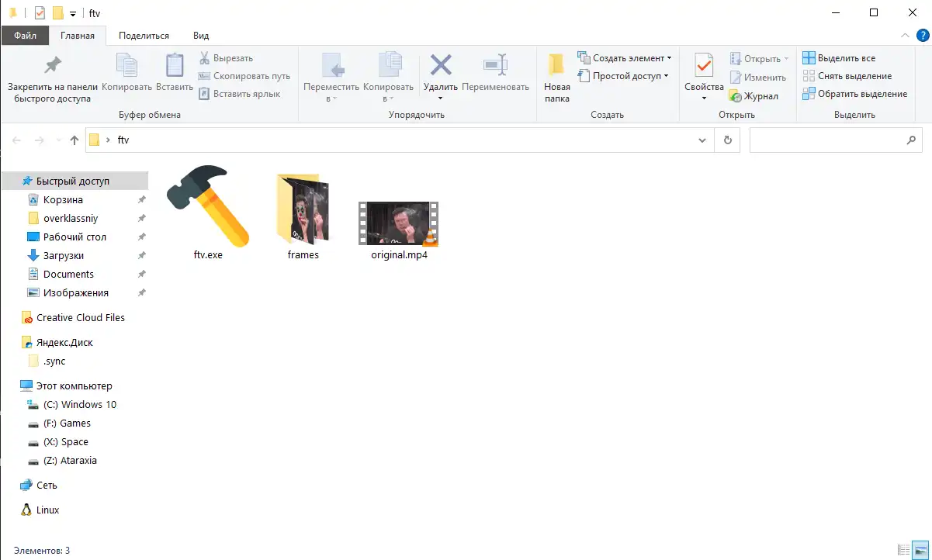Screen dimensions: 932x560
Task: Click Снять выделение
Action: pyautogui.click(x=847, y=76)
